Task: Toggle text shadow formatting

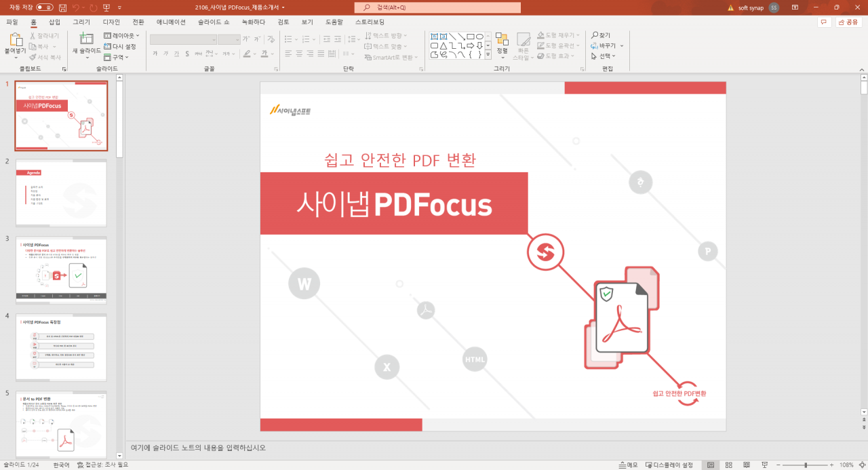Action: 186,53
